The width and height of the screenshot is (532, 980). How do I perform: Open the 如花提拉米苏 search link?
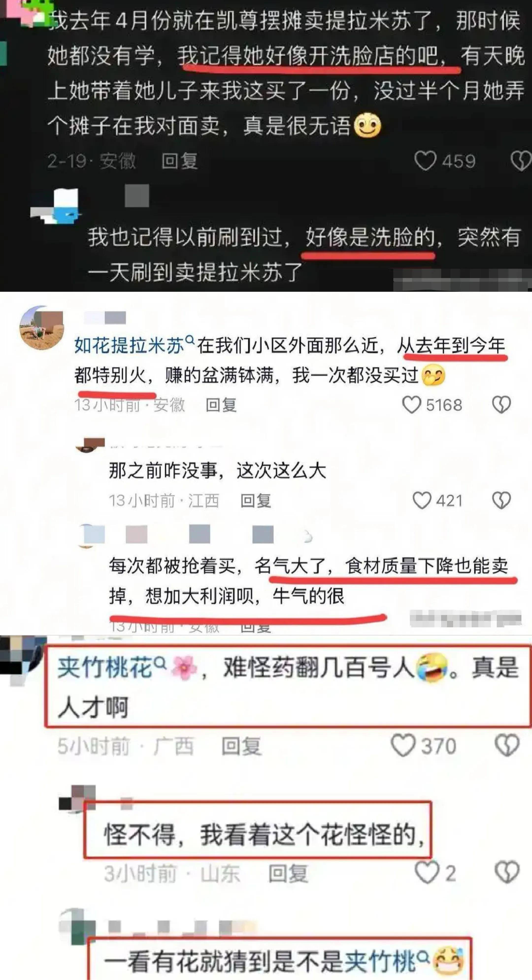click(134, 345)
